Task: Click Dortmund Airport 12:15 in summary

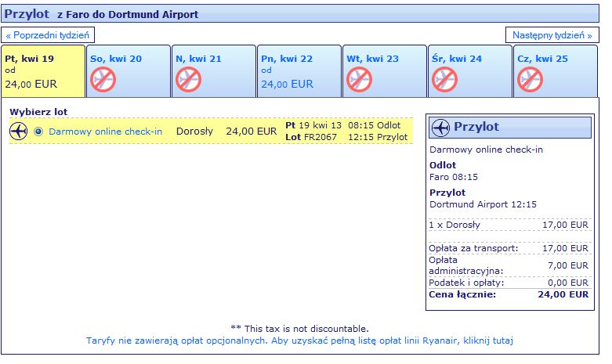Action: [x=483, y=204]
